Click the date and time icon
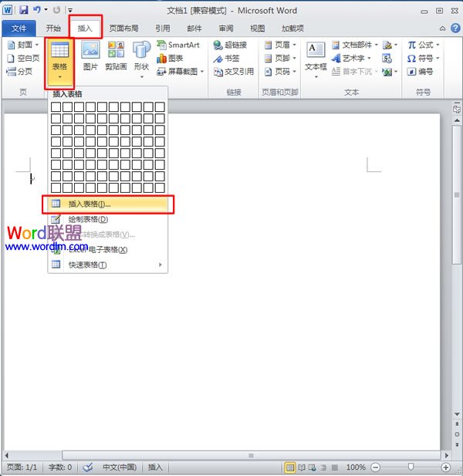Viewport: 463px width, 476px height. (387, 59)
